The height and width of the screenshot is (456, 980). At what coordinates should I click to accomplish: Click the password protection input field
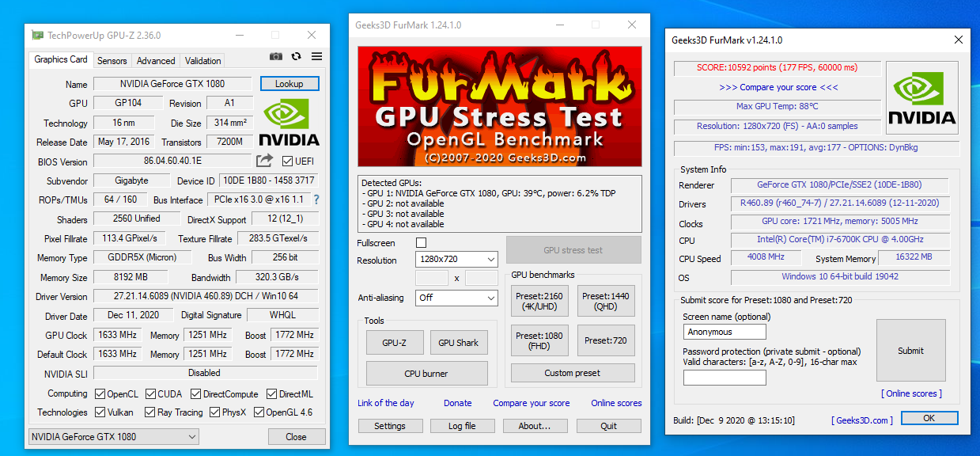[725, 378]
